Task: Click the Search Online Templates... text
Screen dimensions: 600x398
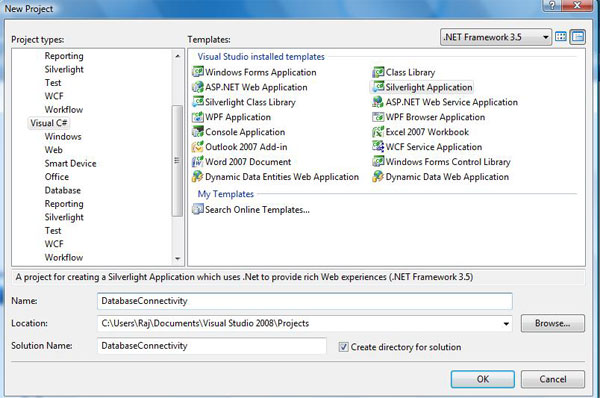Action: (257, 210)
